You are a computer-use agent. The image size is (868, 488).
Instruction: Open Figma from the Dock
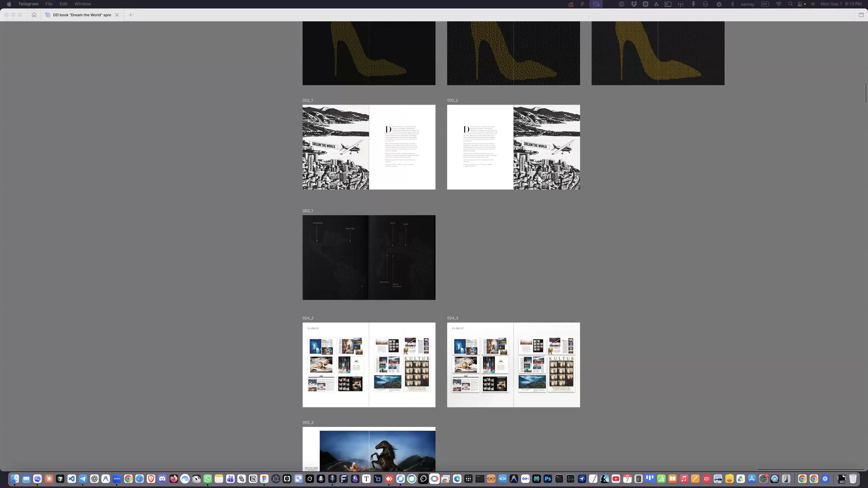(x=264, y=479)
